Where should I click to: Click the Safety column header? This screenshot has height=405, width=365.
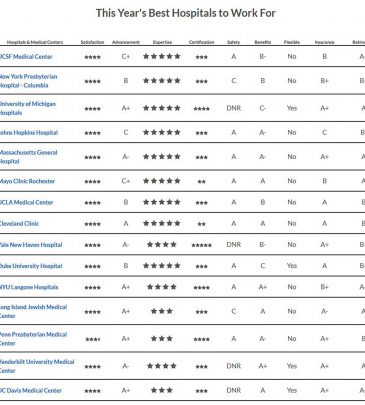tap(233, 42)
